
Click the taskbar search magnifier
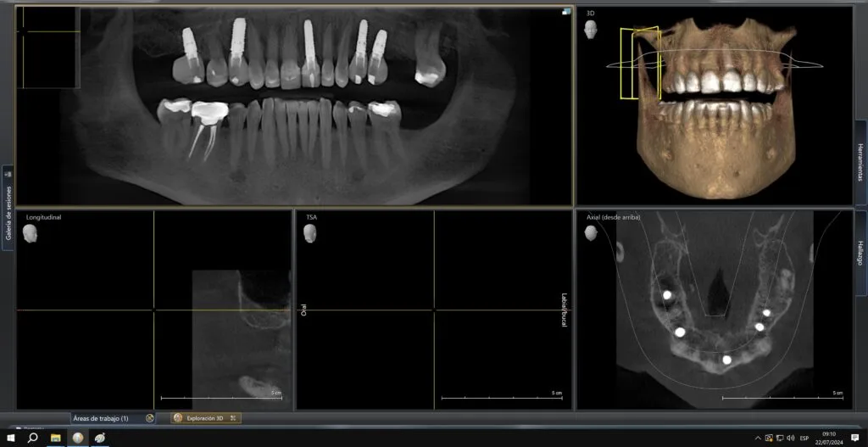pyautogui.click(x=32, y=438)
